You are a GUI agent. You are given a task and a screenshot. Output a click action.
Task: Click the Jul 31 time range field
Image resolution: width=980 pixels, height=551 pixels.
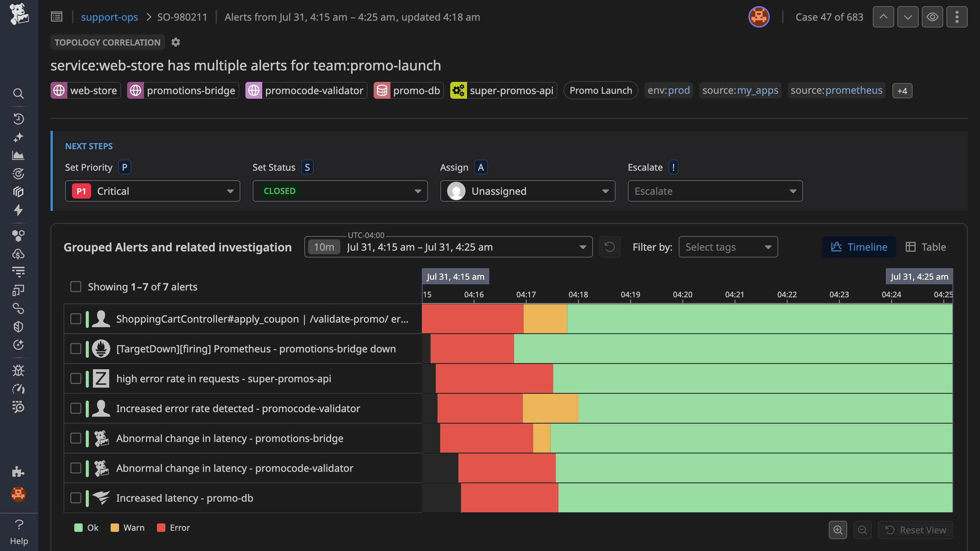(x=448, y=247)
